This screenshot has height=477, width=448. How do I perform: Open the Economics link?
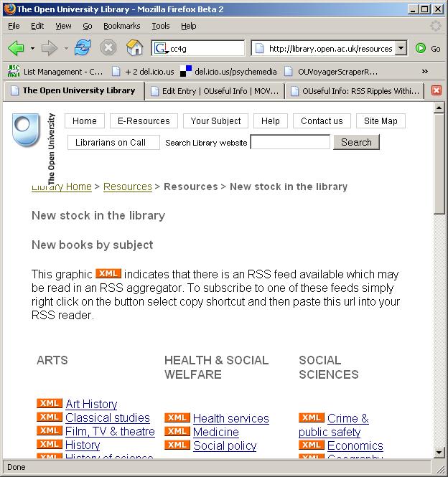tap(355, 445)
